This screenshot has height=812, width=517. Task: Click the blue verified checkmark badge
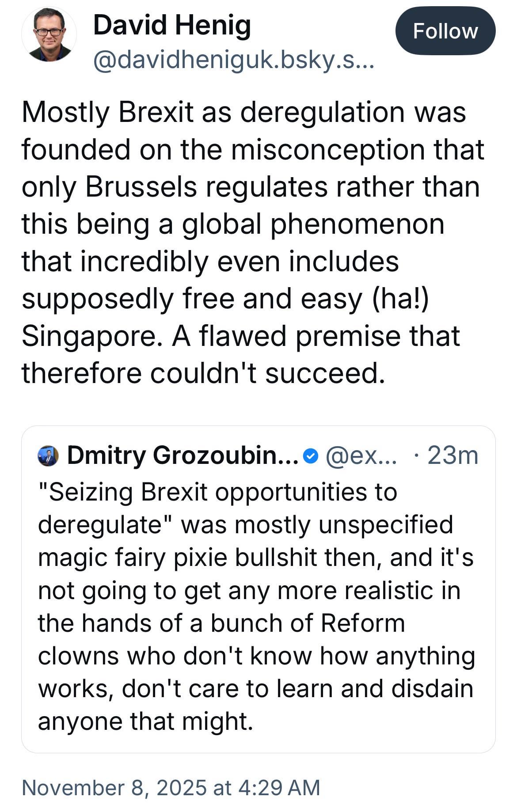click(312, 455)
